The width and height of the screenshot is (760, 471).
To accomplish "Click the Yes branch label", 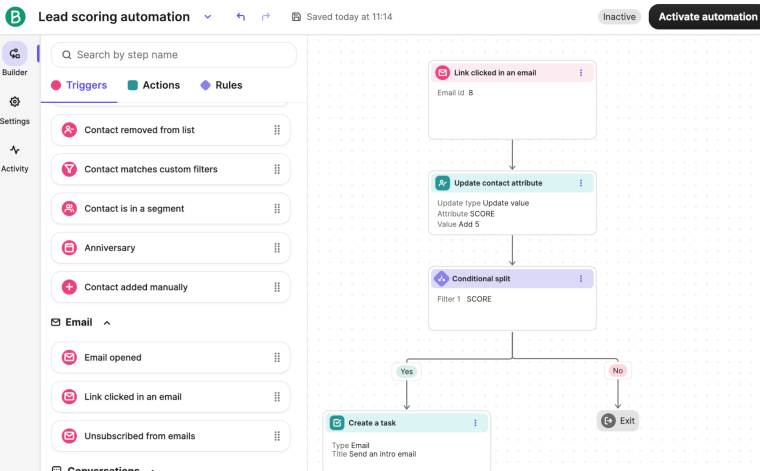I will point(406,371).
